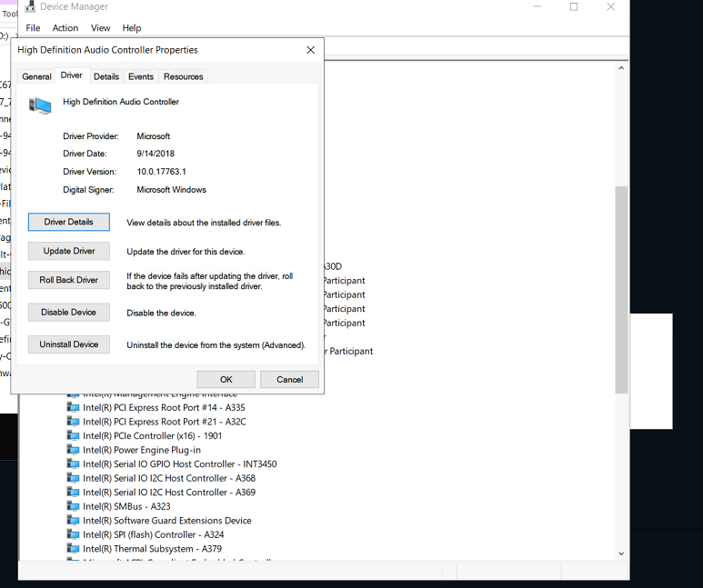Click the Roll Back Driver button
The image size is (703, 588).
coord(68,280)
